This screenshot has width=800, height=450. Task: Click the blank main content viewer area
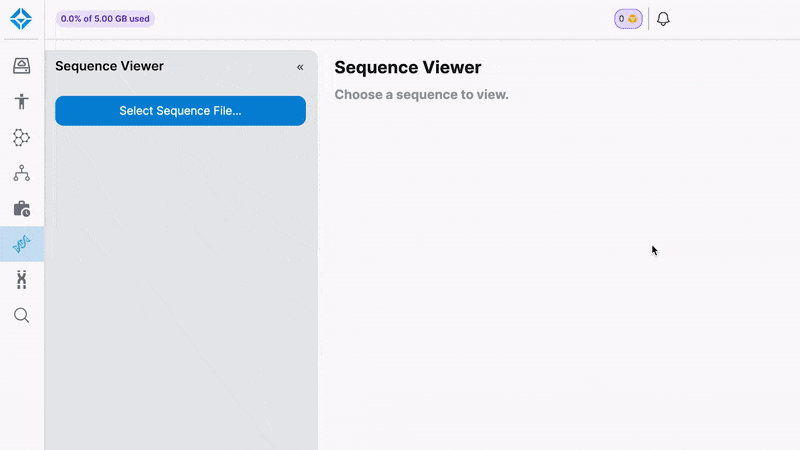(x=560, y=300)
